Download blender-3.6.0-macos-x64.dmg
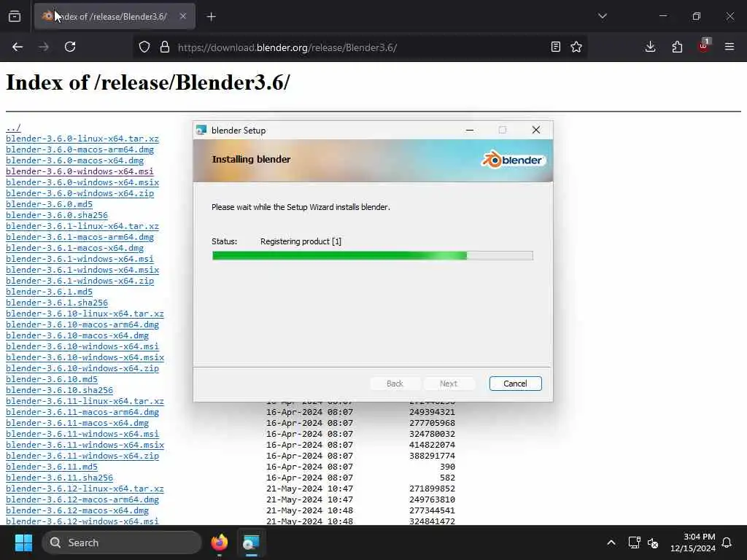This screenshot has width=747, height=560. pos(75,160)
